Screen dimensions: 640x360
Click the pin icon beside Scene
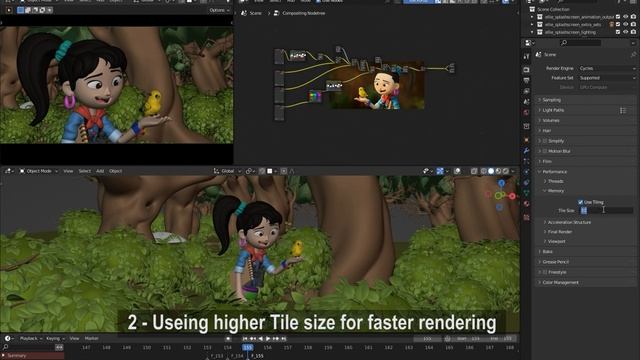click(x=633, y=54)
